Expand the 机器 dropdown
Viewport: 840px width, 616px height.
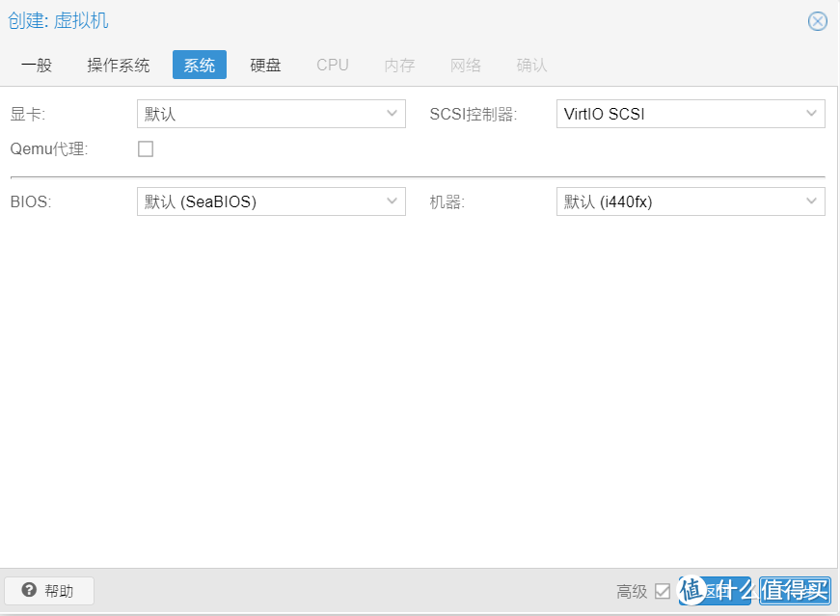(690, 201)
